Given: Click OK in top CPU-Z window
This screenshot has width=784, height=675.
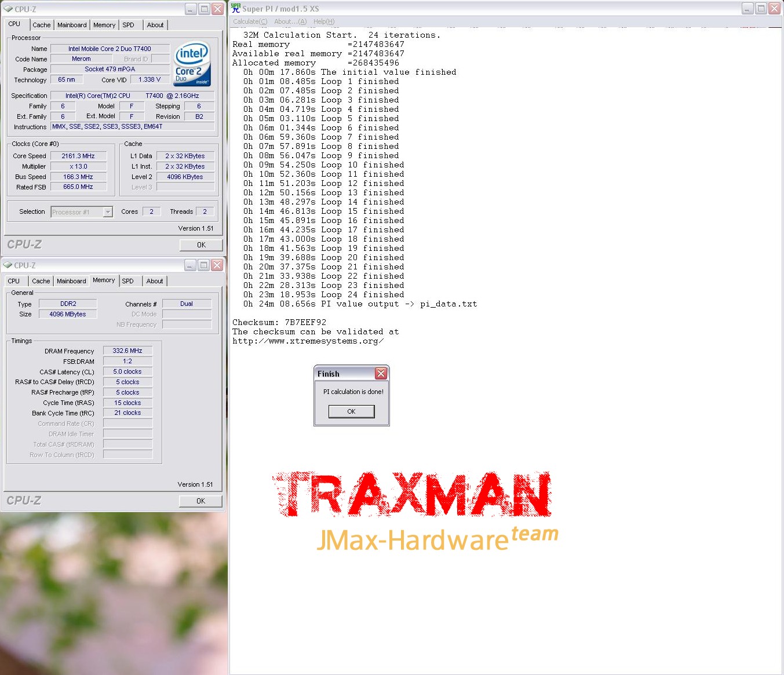Looking at the screenshot, I should coord(201,245).
